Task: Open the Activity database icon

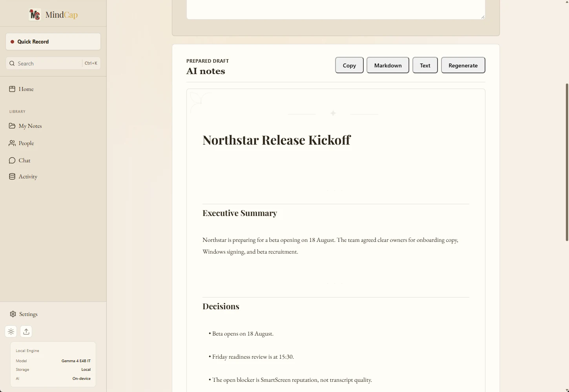Action: (12, 176)
